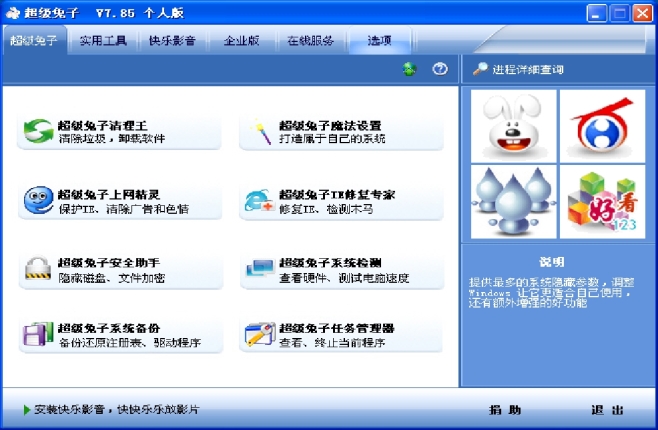This screenshot has height=430, width=658.
Task: Open the red and blue browser logo thumbnail
Action: tap(602, 126)
